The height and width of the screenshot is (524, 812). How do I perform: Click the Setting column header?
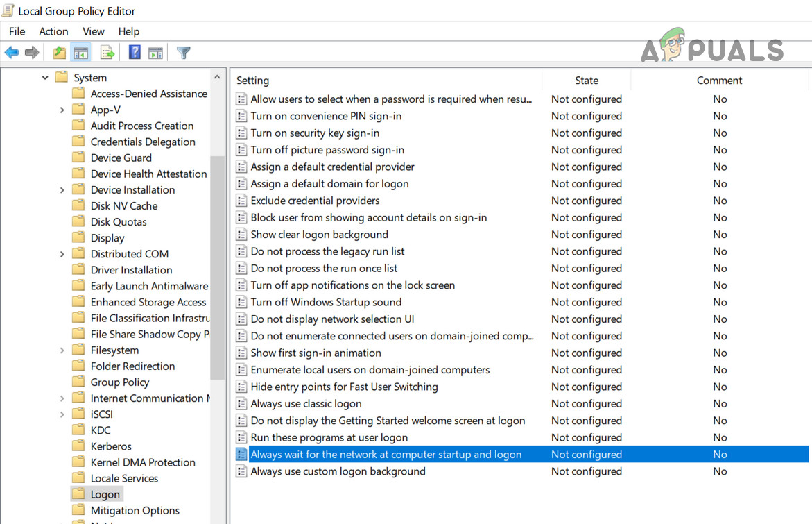[252, 81]
